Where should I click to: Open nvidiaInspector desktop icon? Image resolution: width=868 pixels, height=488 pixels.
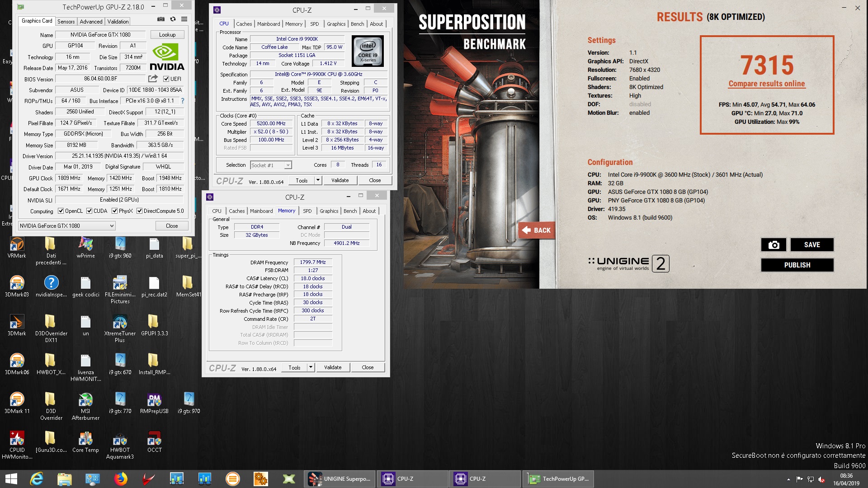[x=51, y=286]
